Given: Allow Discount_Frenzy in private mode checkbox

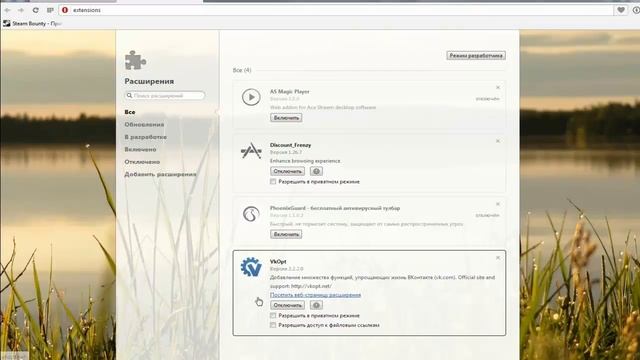Looking at the screenshot, I should pyautogui.click(x=273, y=182).
